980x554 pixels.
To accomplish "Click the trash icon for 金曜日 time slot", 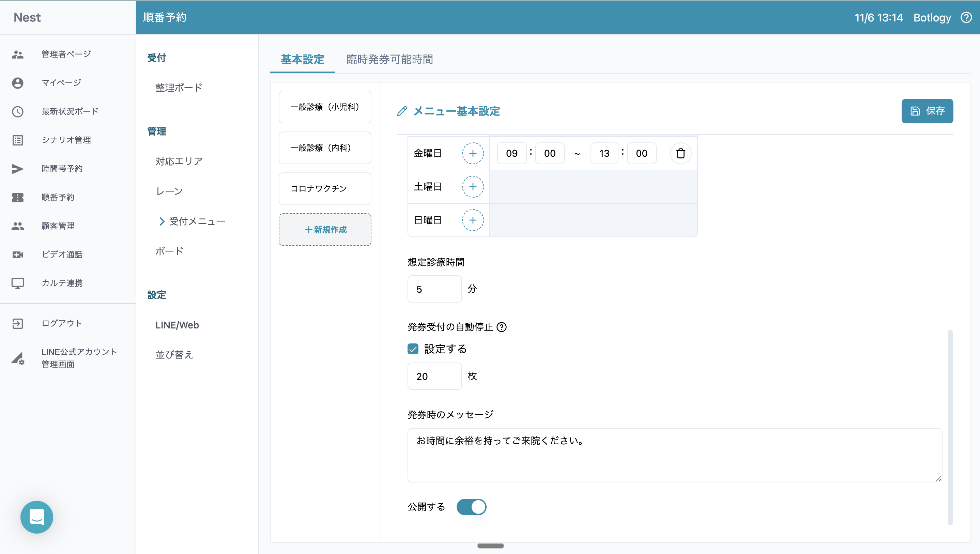I will (680, 153).
